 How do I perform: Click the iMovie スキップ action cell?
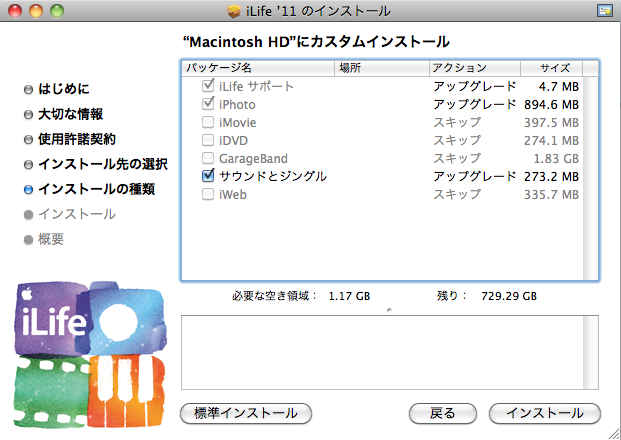tap(457, 122)
